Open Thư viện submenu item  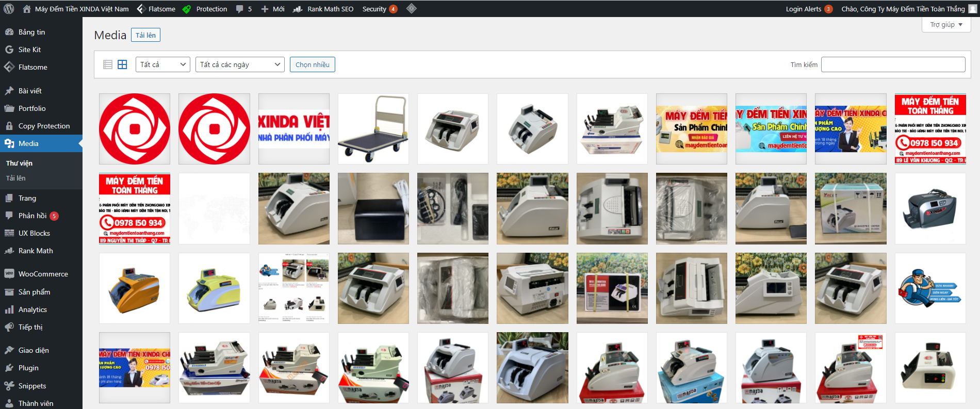point(19,163)
